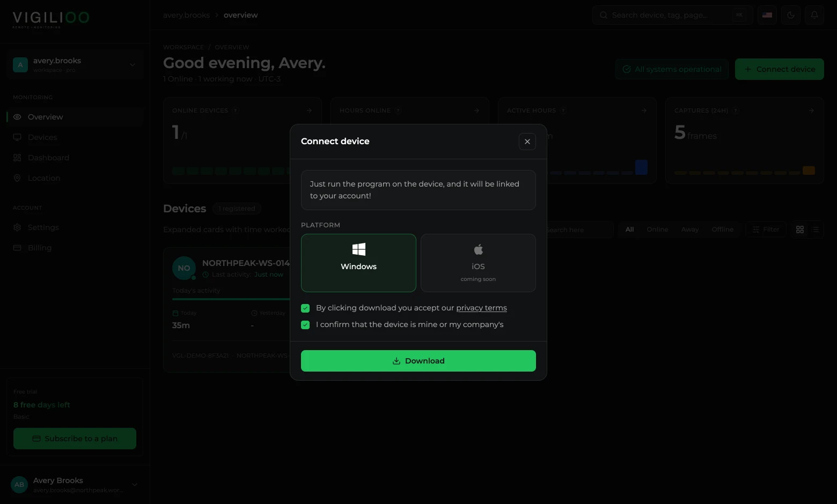The width and height of the screenshot is (837, 504).
Task: Select the Windows platform option
Action: point(358,263)
